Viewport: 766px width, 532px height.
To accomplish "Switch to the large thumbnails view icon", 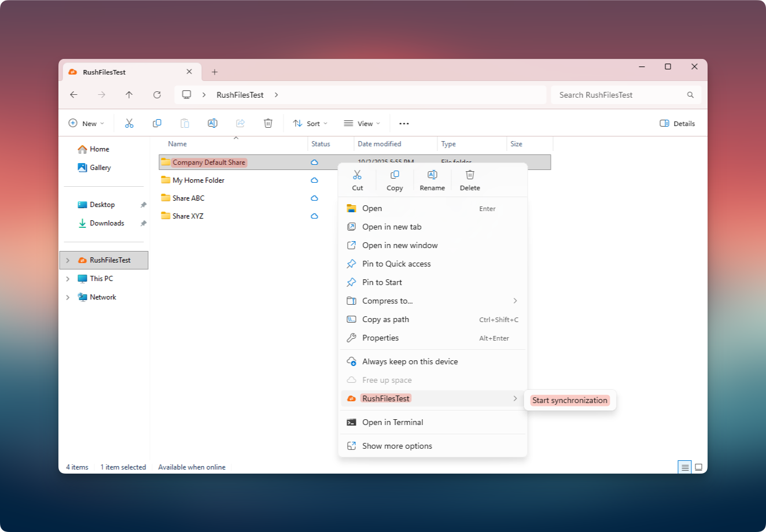I will pyautogui.click(x=698, y=467).
